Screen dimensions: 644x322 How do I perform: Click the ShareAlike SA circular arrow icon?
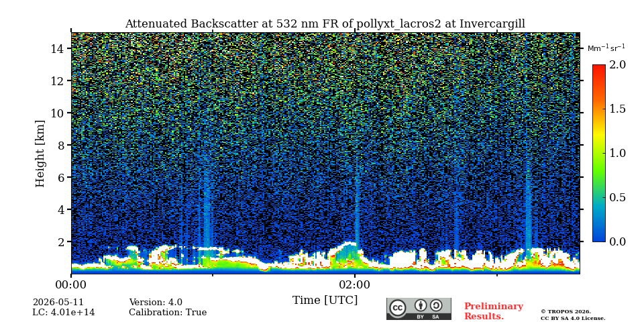pyautogui.click(x=436, y=306)
